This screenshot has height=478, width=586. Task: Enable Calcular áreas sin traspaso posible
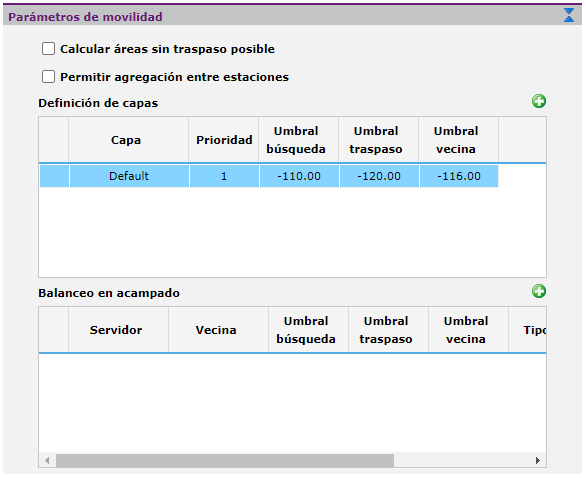click(x=48, y=49)
